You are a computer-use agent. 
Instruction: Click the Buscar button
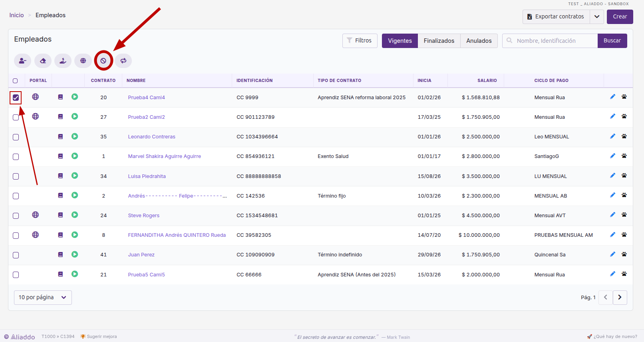tap(612, 41)
